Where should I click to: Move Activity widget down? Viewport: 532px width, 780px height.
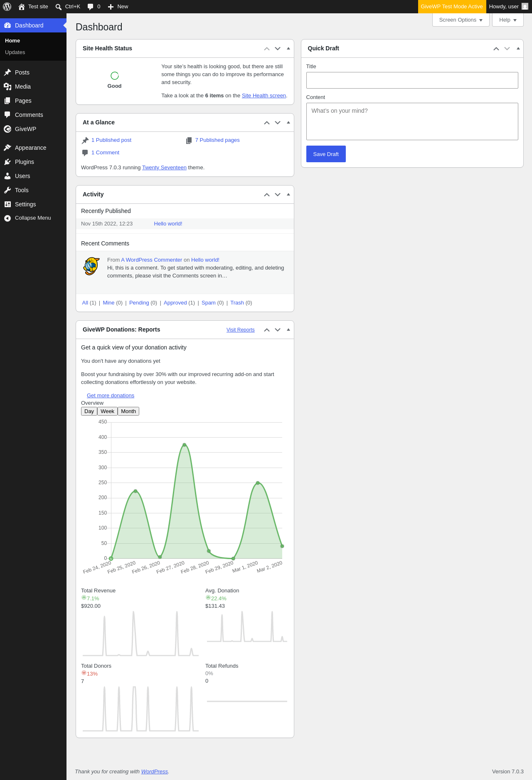pyautogui.click(x=278, y=195)
